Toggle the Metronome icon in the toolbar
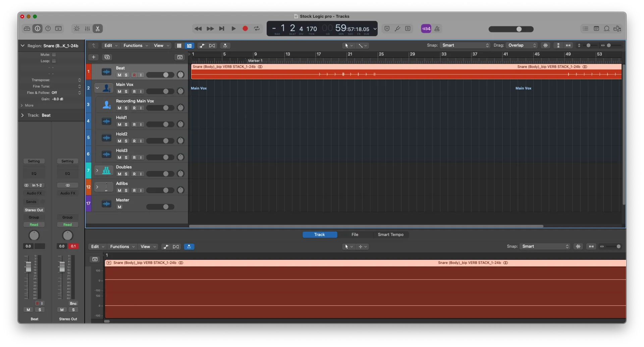Screen dimensions: 644x347 point(437,29)
